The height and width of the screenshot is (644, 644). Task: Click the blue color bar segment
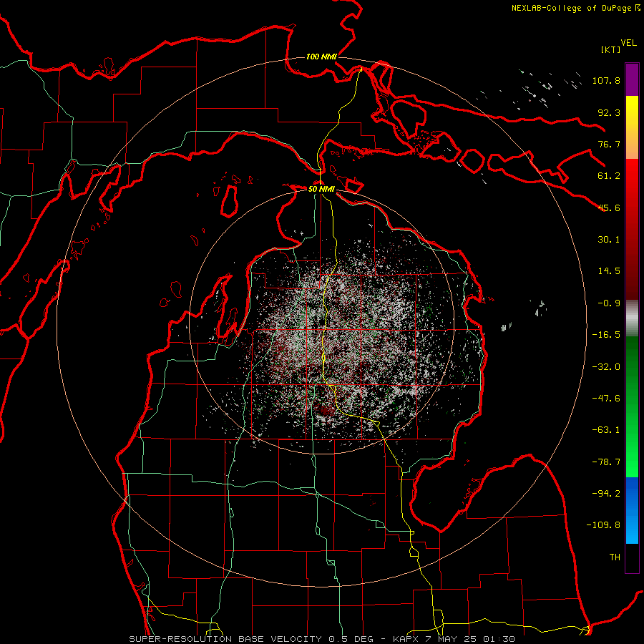pos(632,510)
